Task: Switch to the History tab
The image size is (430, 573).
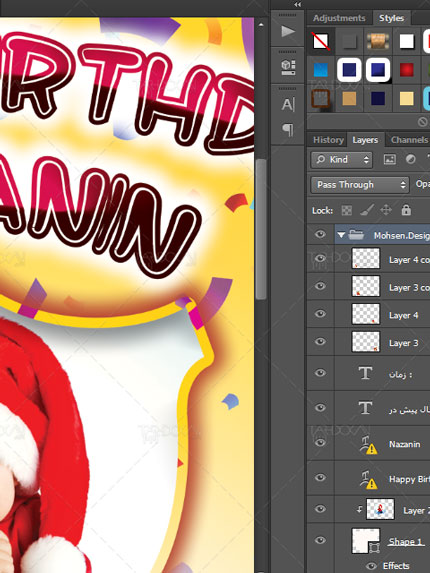Action: (328, 140)
